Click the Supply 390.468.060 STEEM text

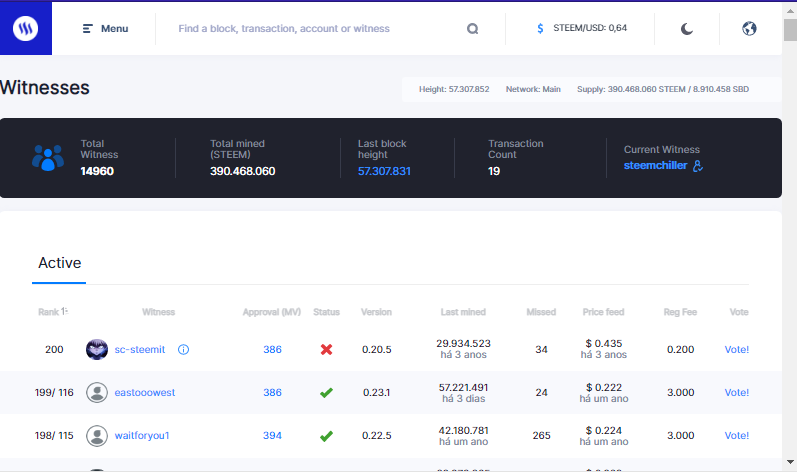(663, 89)
